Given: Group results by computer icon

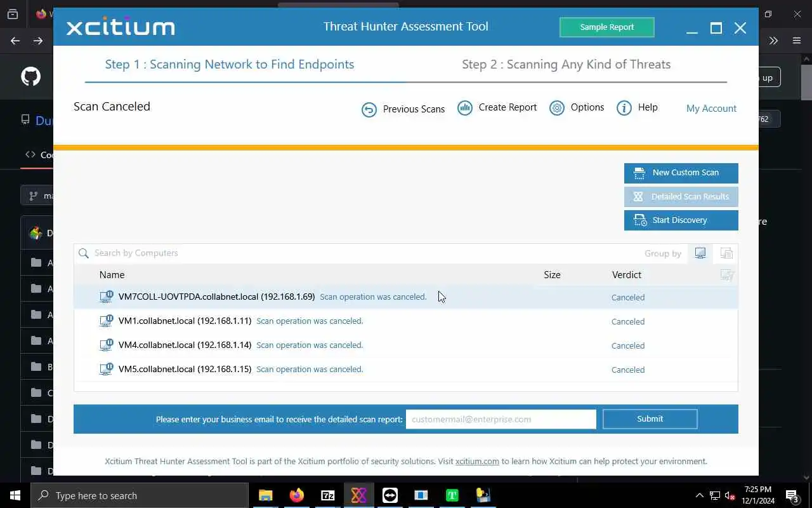Looking at the screenshot, I should click(x=700, y=253).
